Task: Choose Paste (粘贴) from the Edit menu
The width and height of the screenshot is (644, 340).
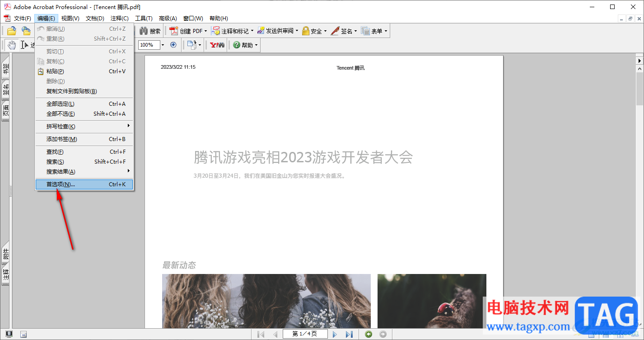Action: tap(84, 71)
